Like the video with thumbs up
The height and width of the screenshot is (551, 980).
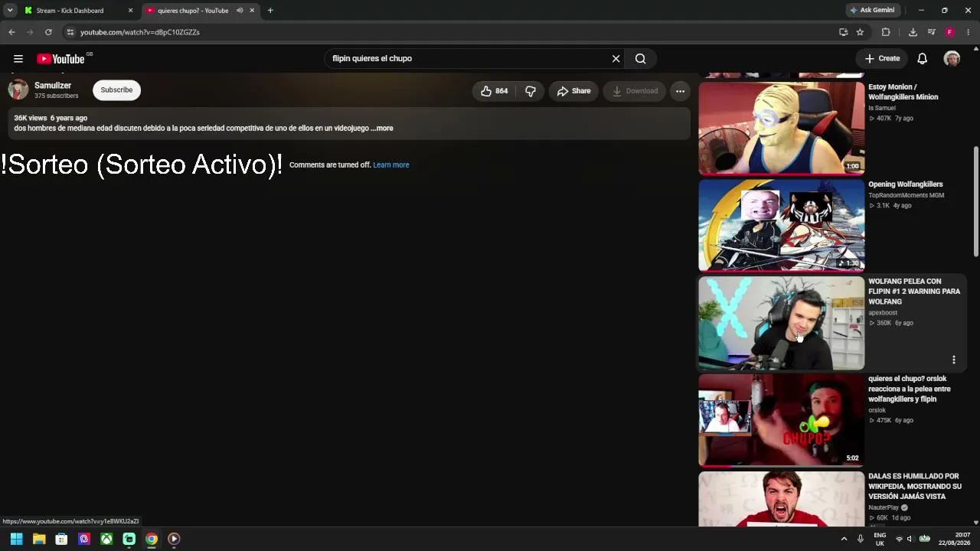(494, 91)
